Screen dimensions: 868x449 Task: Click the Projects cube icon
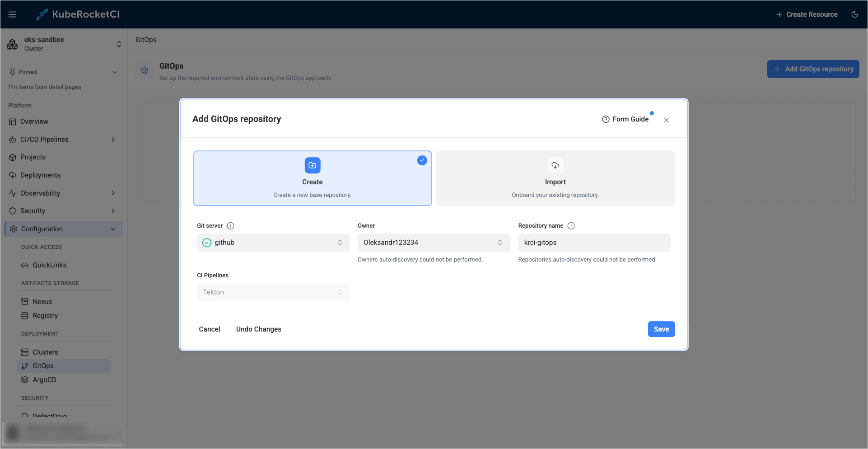click(x=13, y=157)
